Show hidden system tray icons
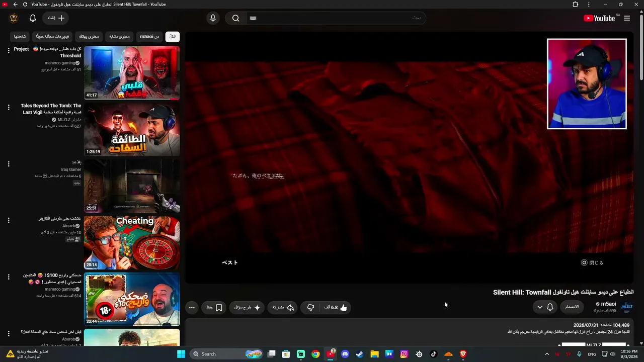This screenshot has height=362, width=644. (547, 354)
